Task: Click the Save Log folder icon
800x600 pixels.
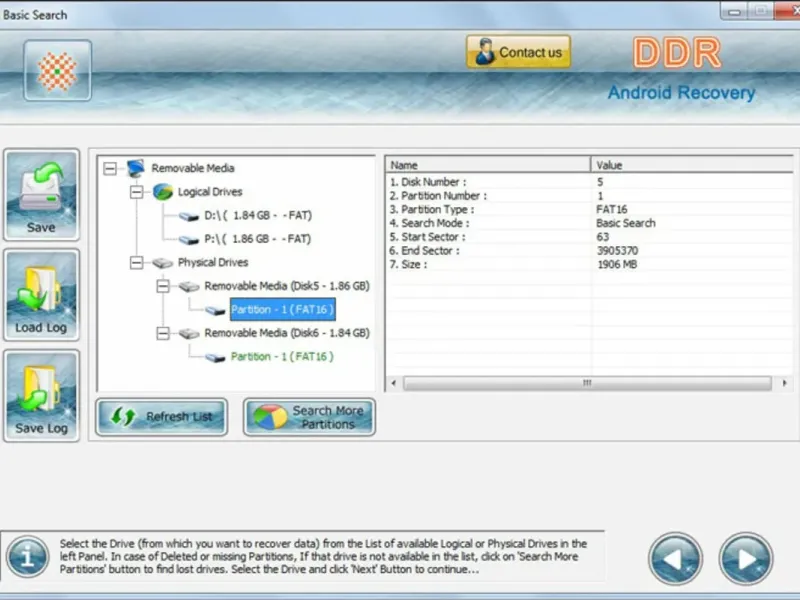Action: 41,395
